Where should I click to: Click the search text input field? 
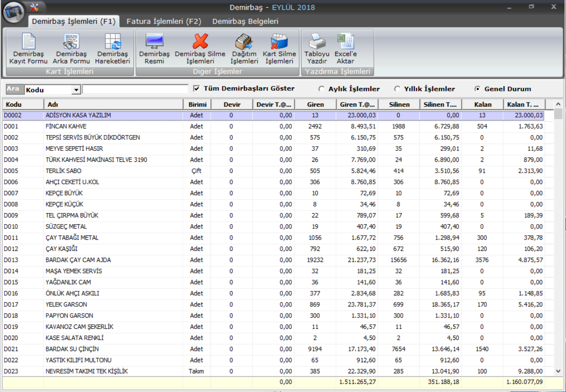click(x=135, y=90)
